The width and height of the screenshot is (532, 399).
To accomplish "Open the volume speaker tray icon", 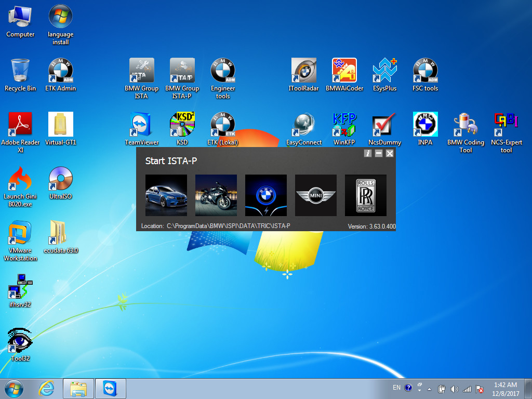I will click(454, 389).
